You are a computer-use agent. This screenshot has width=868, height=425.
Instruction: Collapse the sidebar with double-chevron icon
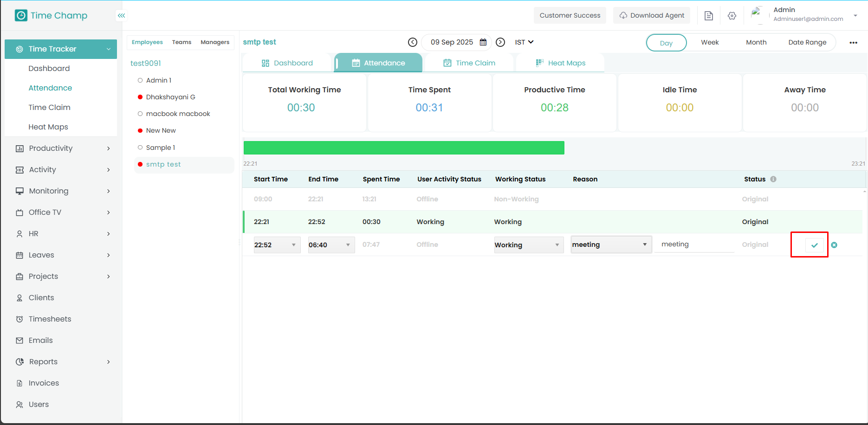click(x=121, y=16)
